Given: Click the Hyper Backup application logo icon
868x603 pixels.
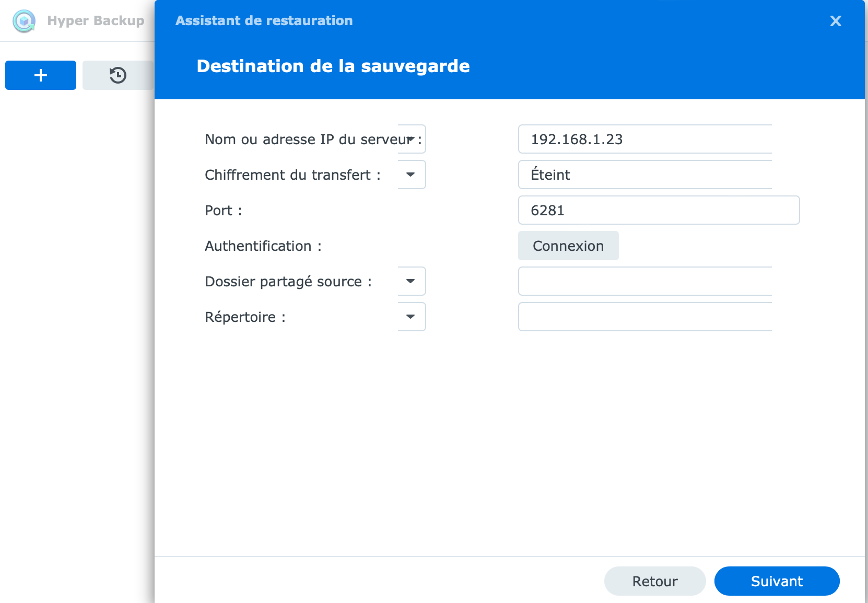Looking at the screenshot, I should coord(24,21).
